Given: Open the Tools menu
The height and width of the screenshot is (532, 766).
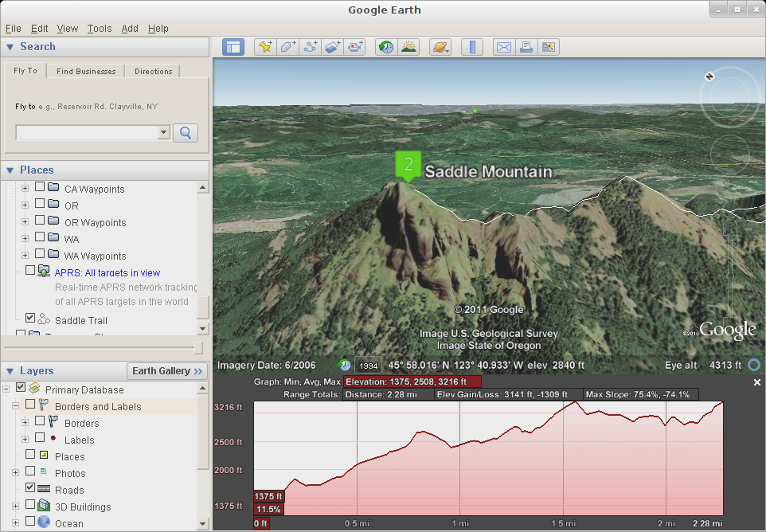Looking at the screenshot, I should 100,29.
